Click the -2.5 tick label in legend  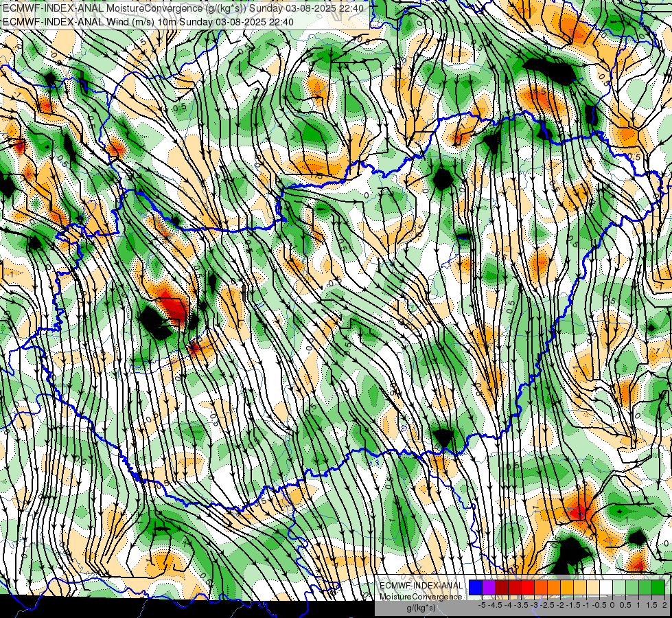point(547,605)
